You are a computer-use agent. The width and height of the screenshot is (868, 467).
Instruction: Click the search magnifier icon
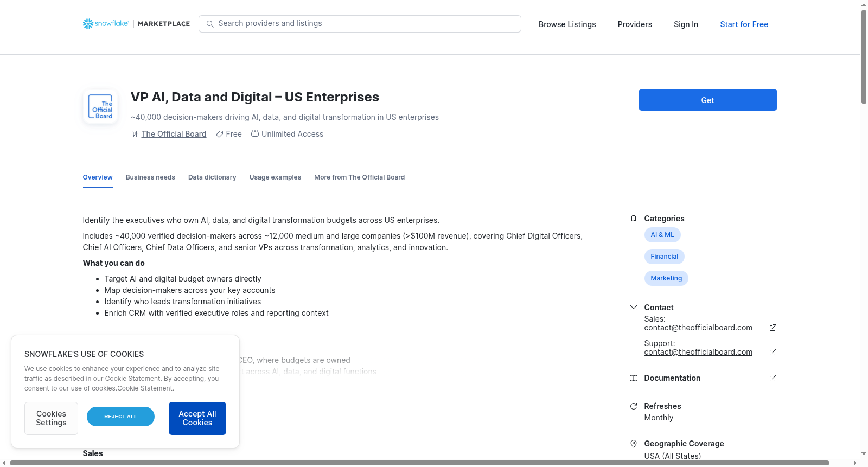point(210,24)
